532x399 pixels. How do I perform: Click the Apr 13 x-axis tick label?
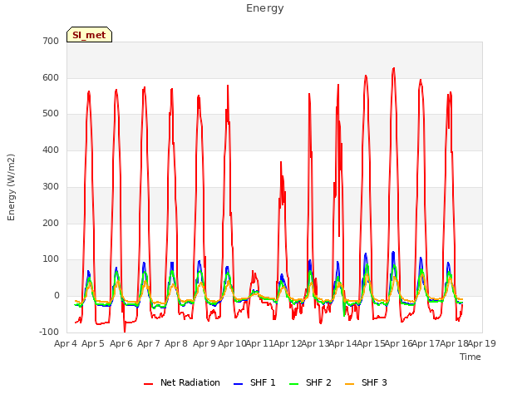click(316, 343)
